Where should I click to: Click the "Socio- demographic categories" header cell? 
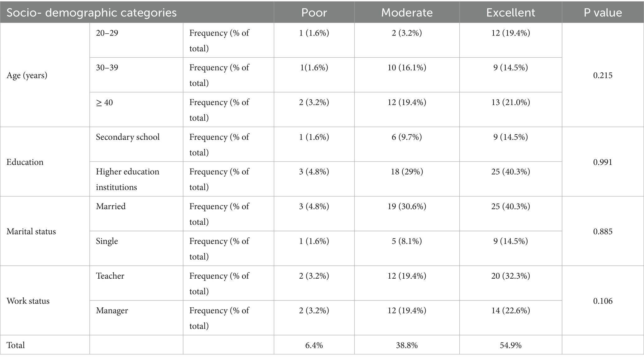click(x=92, y=12)
